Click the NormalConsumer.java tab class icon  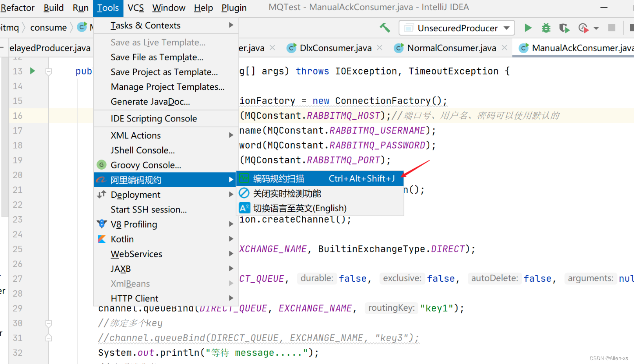[x=399, y=48]
